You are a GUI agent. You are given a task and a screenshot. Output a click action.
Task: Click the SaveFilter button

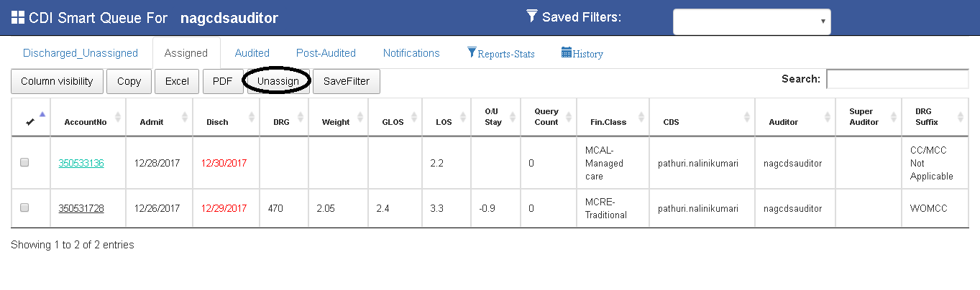(x=347, y=81)
